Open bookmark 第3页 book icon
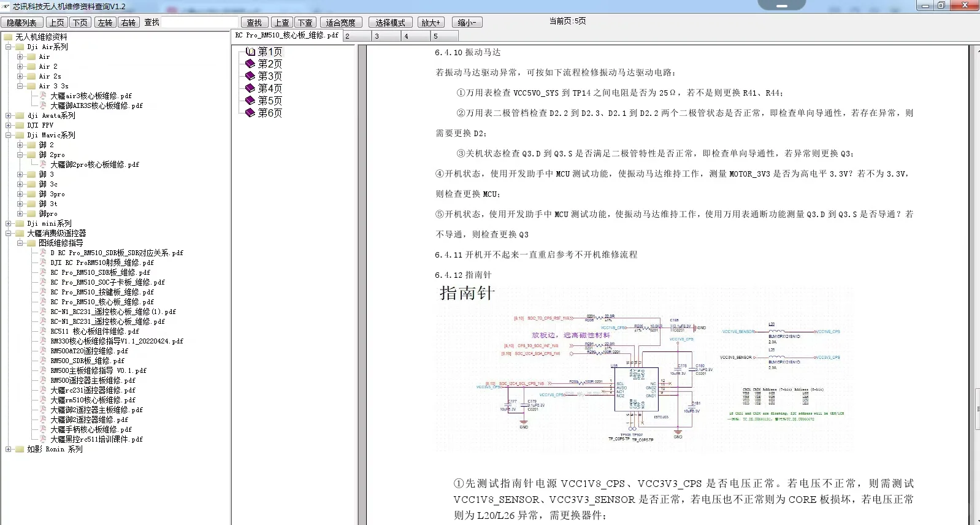 point(250,76)
